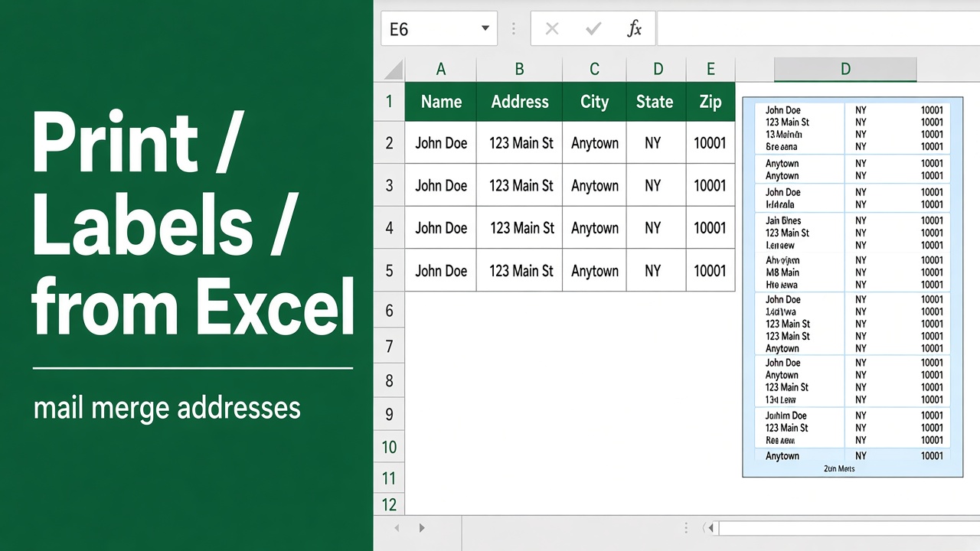The height and width of the screenshot is (551, 980).
Task: Click into the formula bar input area
Action: (818, 29)
